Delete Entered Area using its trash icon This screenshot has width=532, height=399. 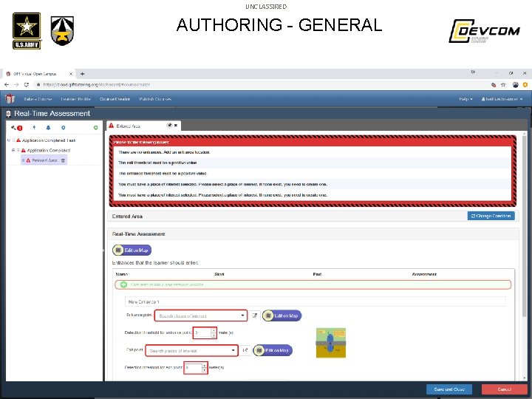63,160
